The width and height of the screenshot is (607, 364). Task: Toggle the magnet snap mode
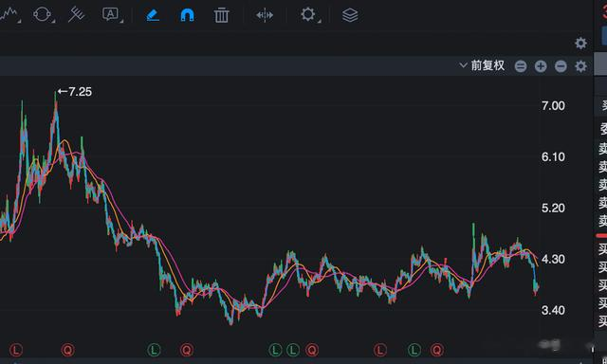click(x=188, y=15)
